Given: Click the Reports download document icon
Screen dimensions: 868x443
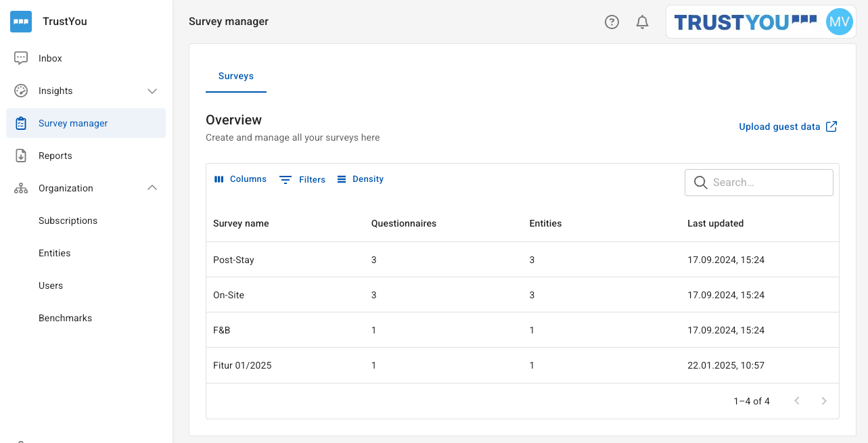Looking at the screenshot, I should coord(21,156).
